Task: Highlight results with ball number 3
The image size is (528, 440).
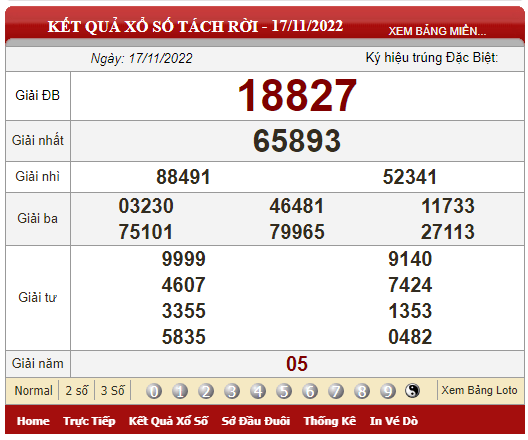Action: coord(232,391)
